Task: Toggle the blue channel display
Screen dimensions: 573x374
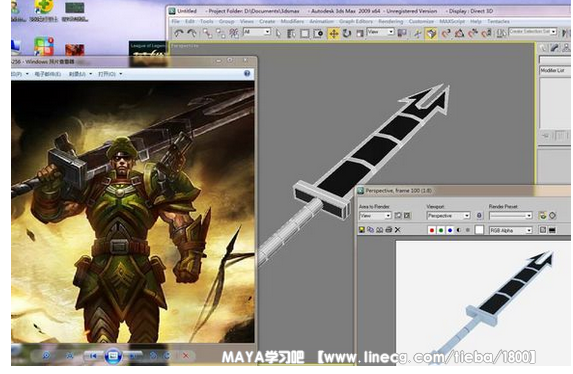Action: [x=450, y=230]
